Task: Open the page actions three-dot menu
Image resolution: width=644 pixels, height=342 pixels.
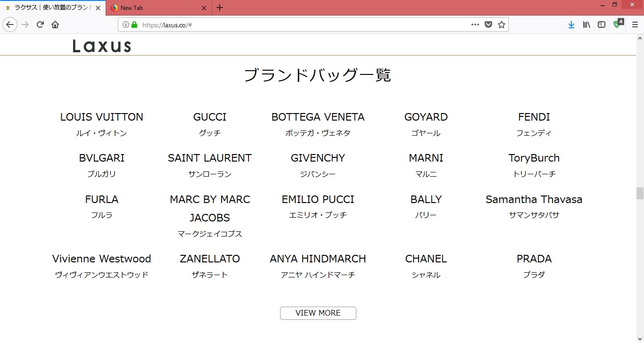Action: coord(475,24)
